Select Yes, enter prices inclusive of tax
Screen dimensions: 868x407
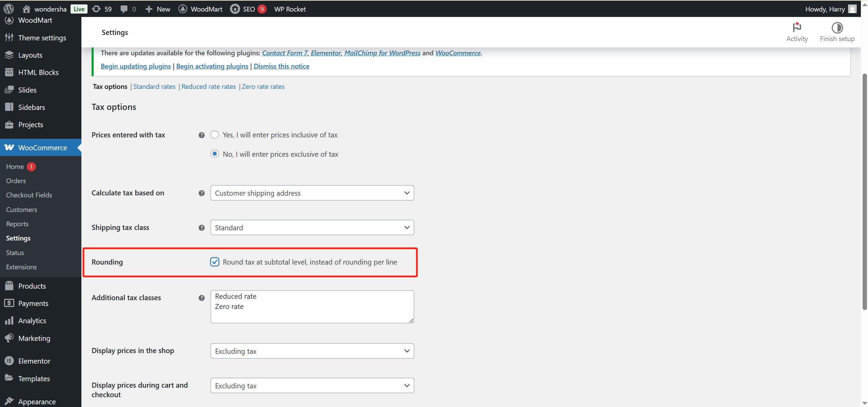point(215,135)
